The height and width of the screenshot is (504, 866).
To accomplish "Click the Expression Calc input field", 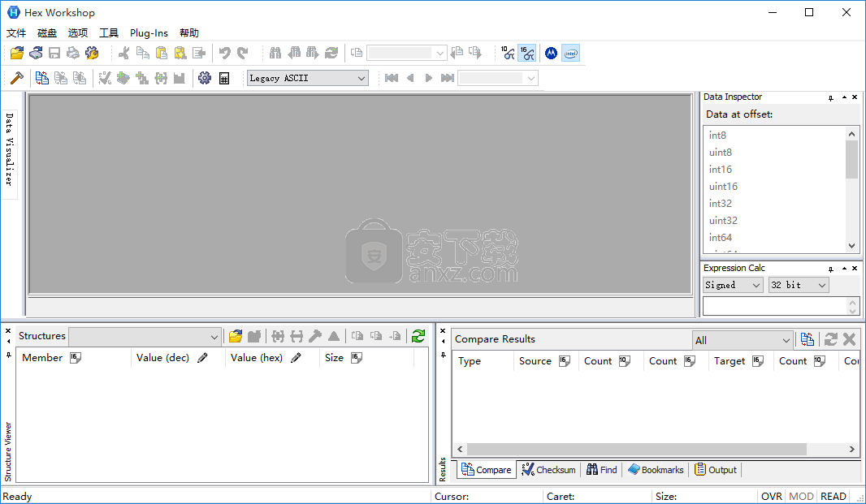I will tap(775, 306).
